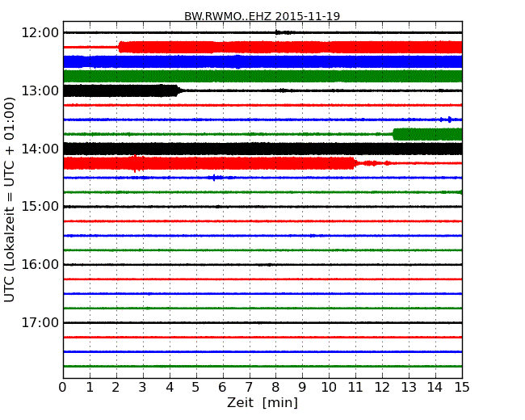525x420 pixels.
Task: Click the thick black trace at 14:00
Action: [262, 149]
